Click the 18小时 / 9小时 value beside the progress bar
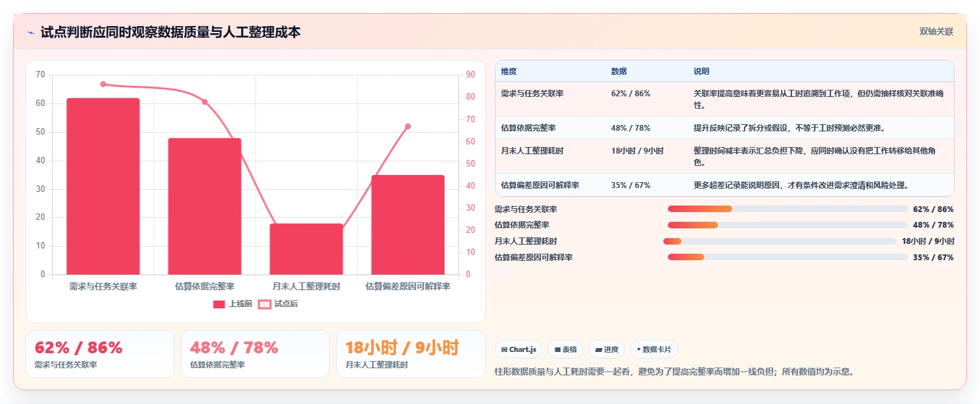The width and height of the screenshot is (980, 404). pyautogui.click(x=928, y=241)
